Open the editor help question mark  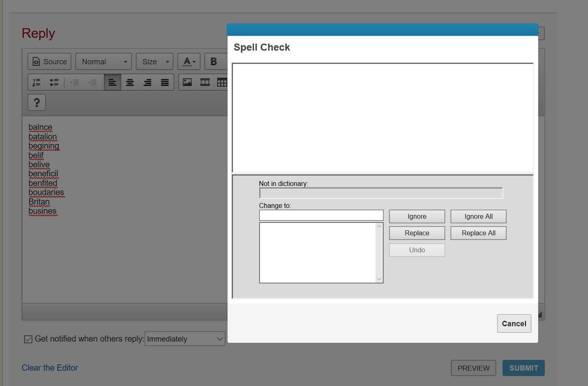tap(37, 103)
